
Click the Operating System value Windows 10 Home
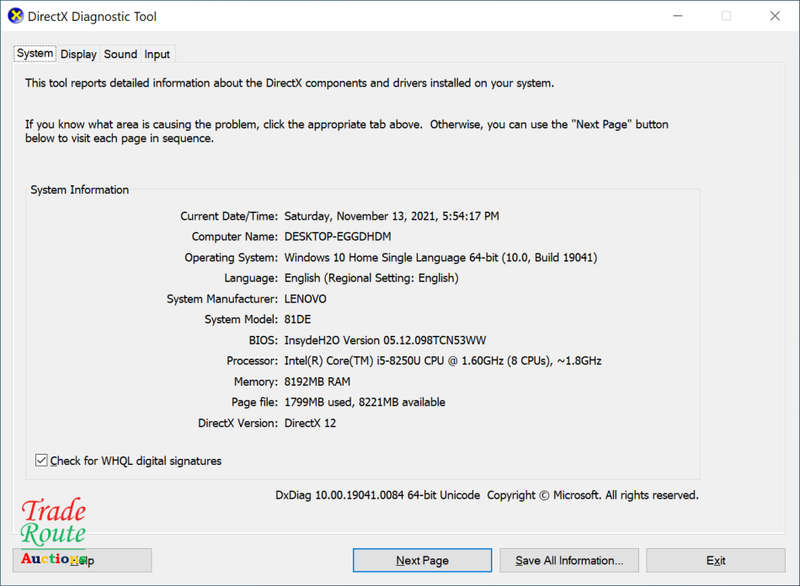point(440,258)
